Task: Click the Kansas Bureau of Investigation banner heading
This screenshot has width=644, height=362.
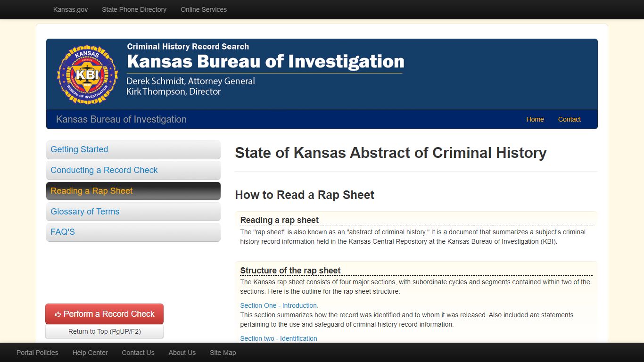Action: 265,62
